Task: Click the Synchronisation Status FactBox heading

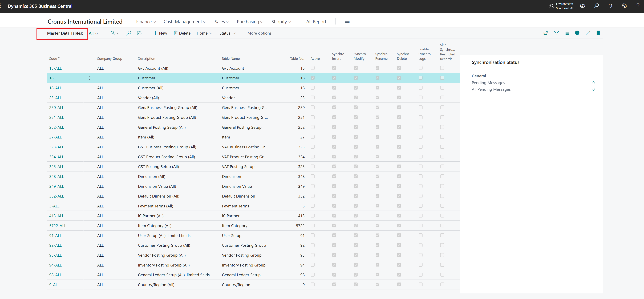Action: click(x=495, y=62)
